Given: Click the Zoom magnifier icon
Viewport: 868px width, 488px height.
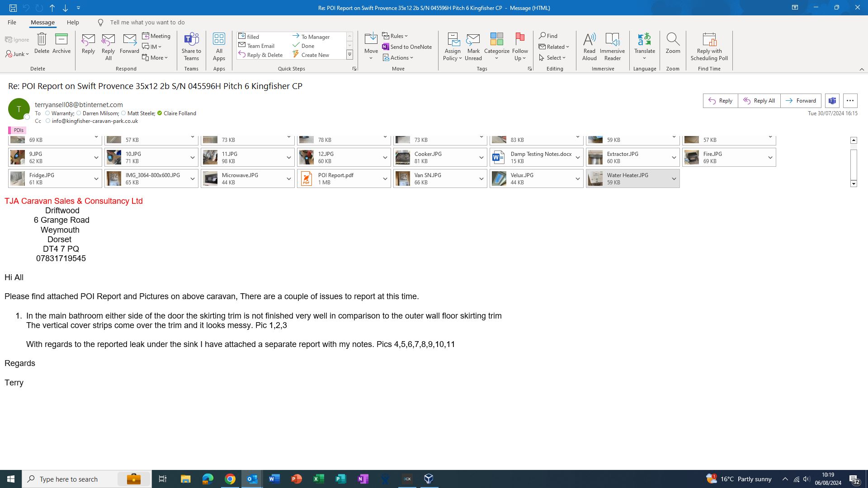Looking at the screenshot, I should (x=673, y=40).
